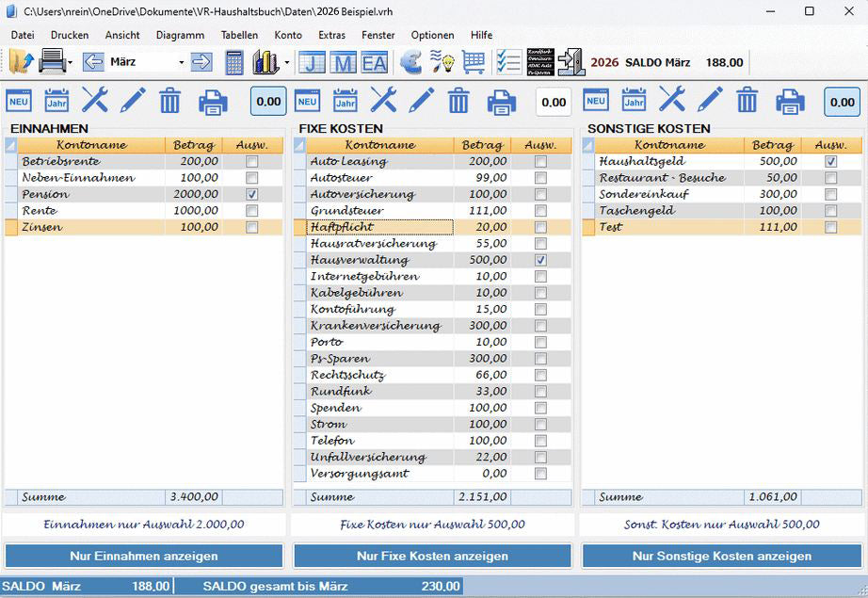
Task: Click the shopping cart icon
Action: [474, 62]
